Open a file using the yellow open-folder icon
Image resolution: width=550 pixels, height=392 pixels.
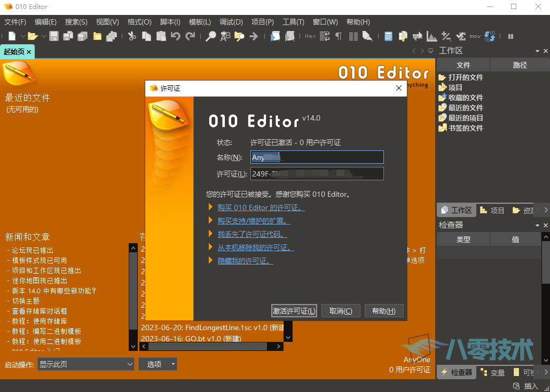coord(33,36)
